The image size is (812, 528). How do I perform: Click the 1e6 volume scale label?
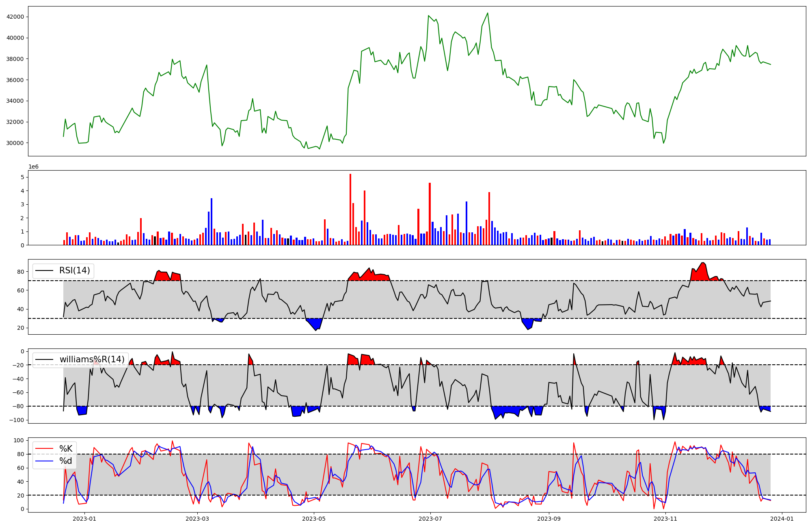33,167
